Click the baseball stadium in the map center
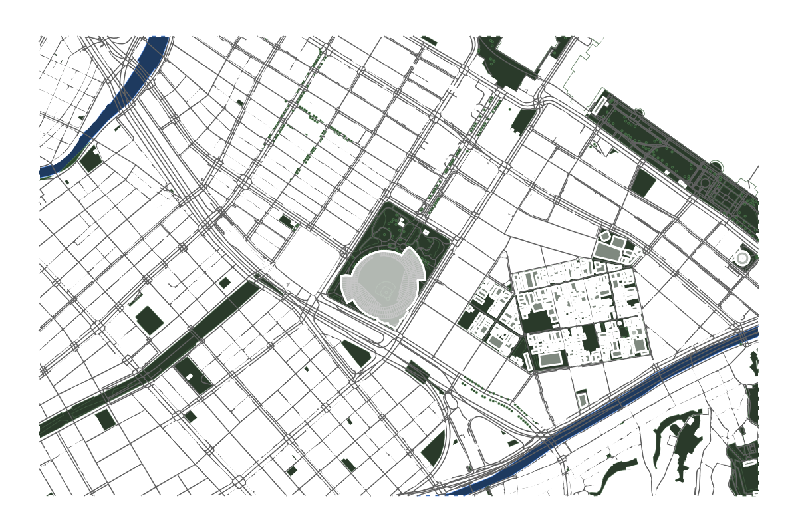Screen dimensions: 798x532 point(382,287)
